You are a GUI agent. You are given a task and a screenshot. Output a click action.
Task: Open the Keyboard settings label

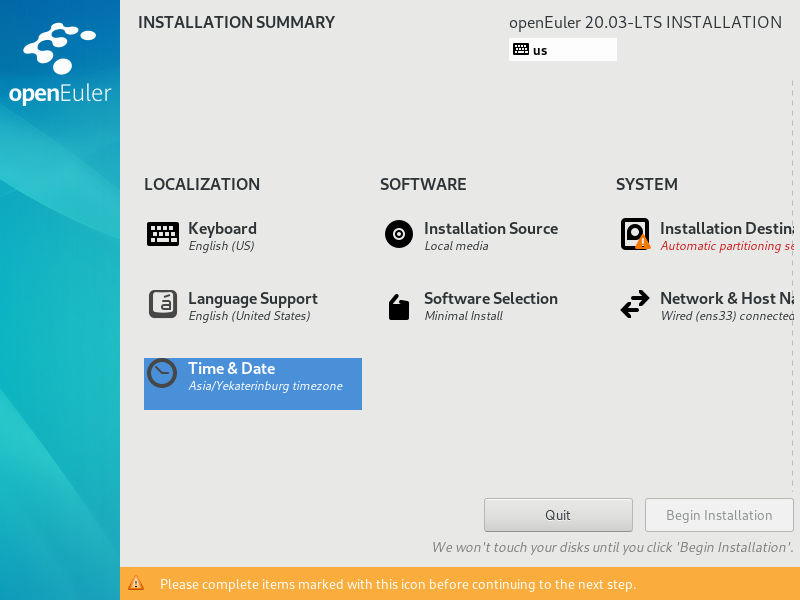[222, 228]
